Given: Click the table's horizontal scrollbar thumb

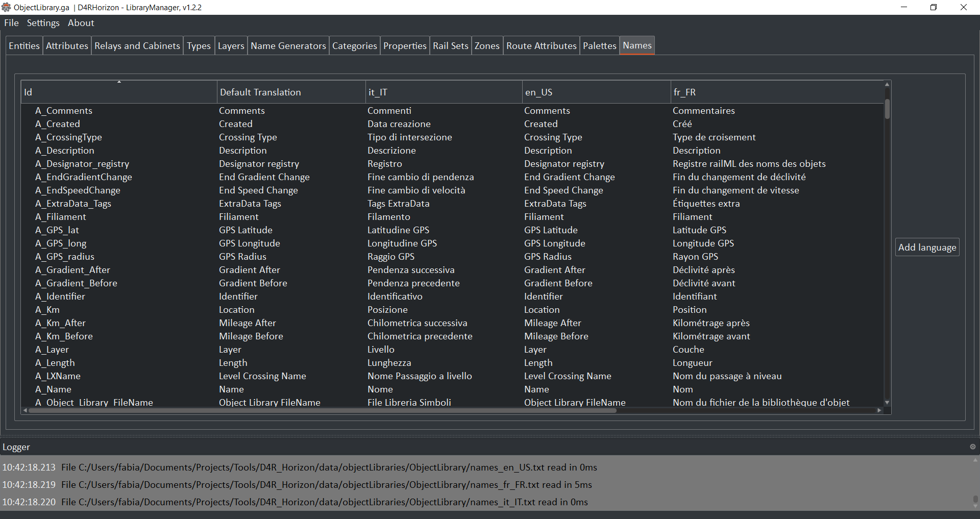Looking at the screenshot, I should 322,410.
